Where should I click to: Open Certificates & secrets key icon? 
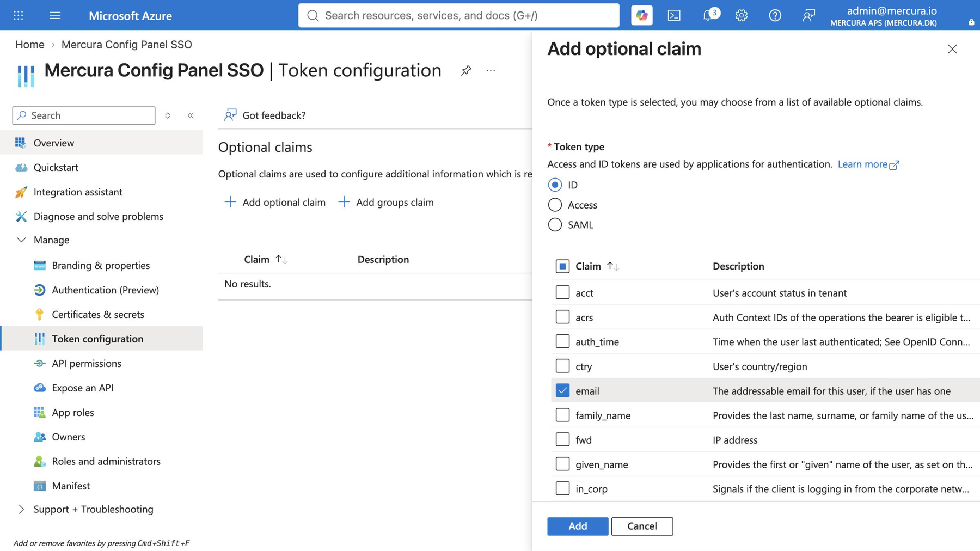click(x=39, y=314)
